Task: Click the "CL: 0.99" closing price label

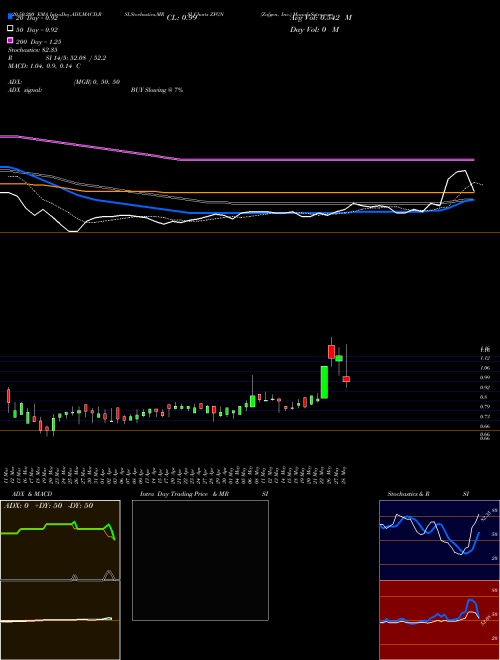Action: coord(182,18)
